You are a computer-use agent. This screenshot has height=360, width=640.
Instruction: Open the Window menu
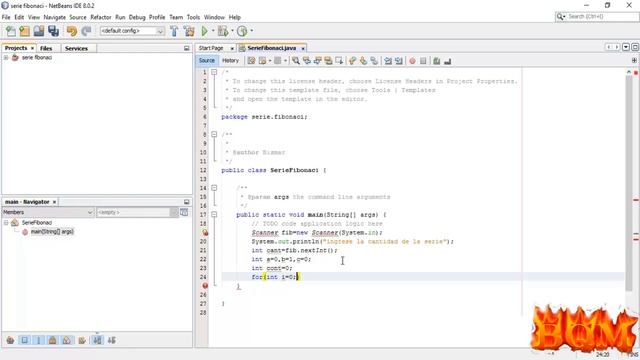click(x=214, y=17)
